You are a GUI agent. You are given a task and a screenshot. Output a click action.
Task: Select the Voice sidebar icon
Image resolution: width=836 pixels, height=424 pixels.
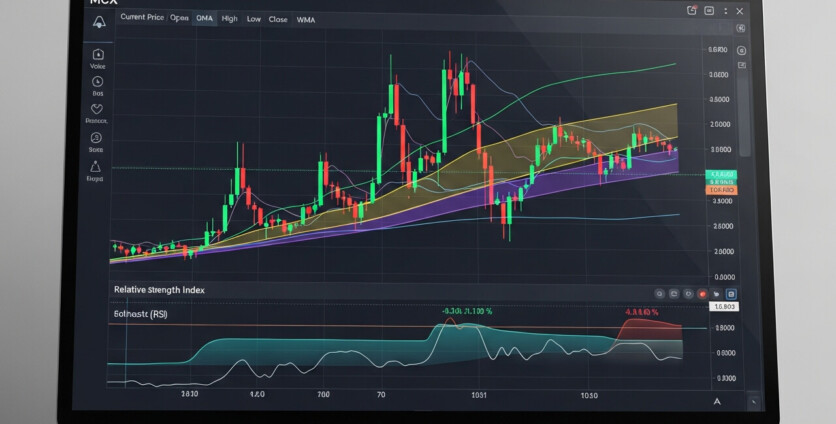point(98,54)
